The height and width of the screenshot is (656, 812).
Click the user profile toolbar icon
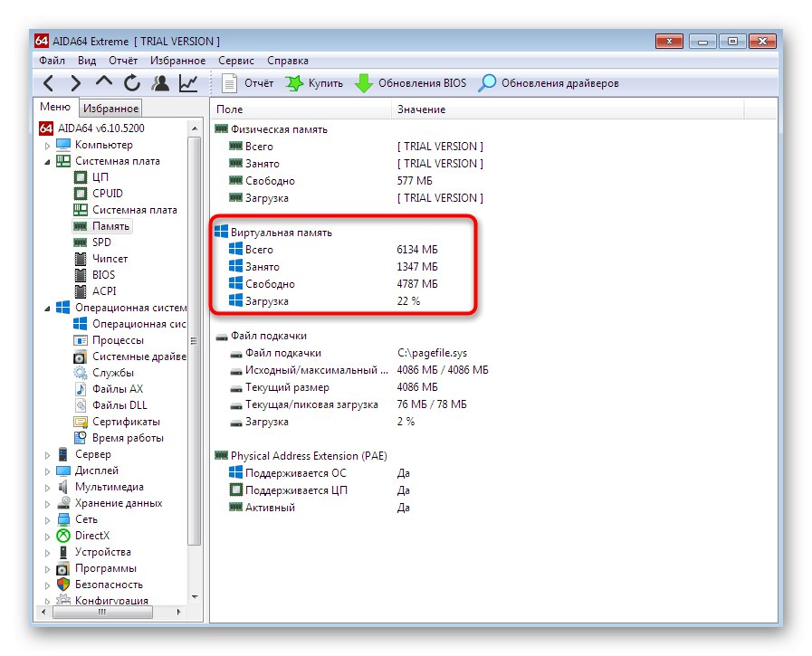coord(160,83)
